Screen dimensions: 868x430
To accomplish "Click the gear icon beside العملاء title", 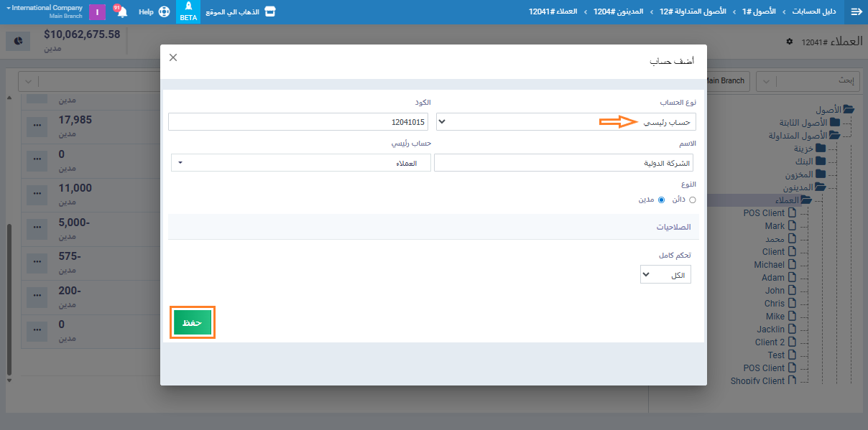I will (x=789, y=42).
